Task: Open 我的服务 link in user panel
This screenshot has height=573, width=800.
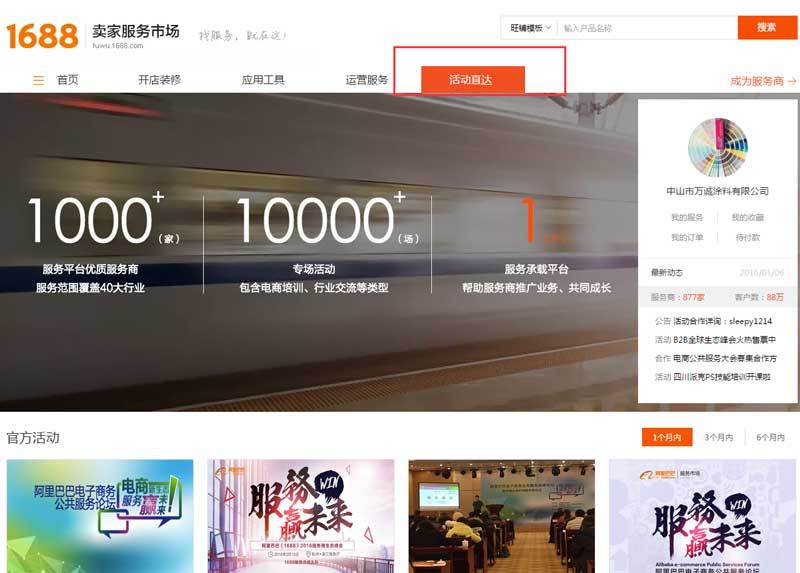Action: pyautogui.click(x=687, y=217)
